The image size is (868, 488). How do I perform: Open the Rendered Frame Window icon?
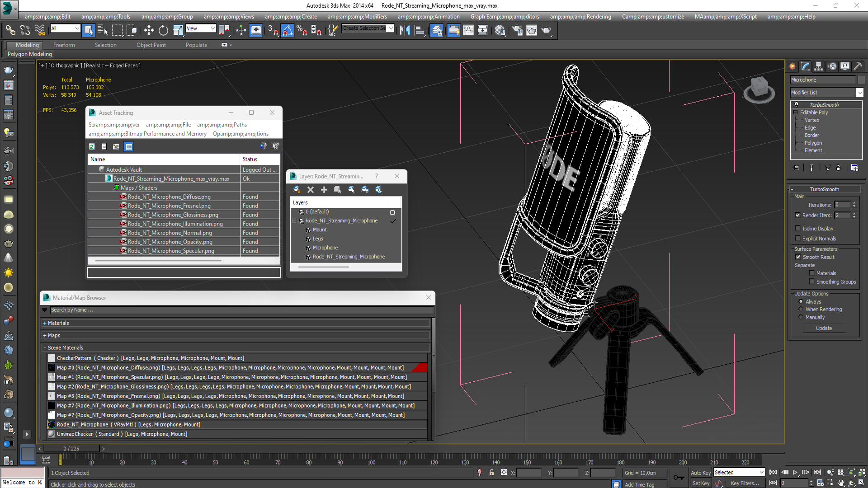[x=532, y=30]
